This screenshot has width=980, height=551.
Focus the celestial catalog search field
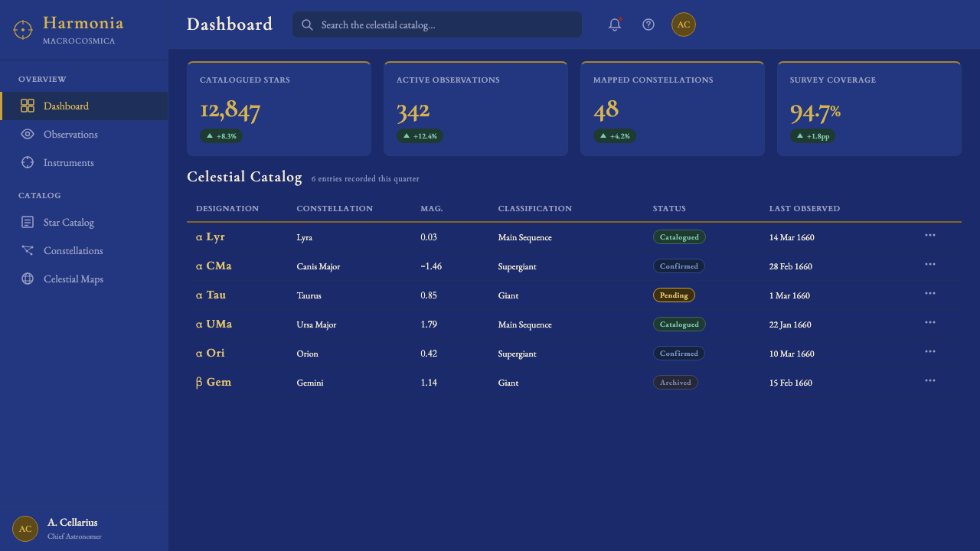tap(437, 24)
